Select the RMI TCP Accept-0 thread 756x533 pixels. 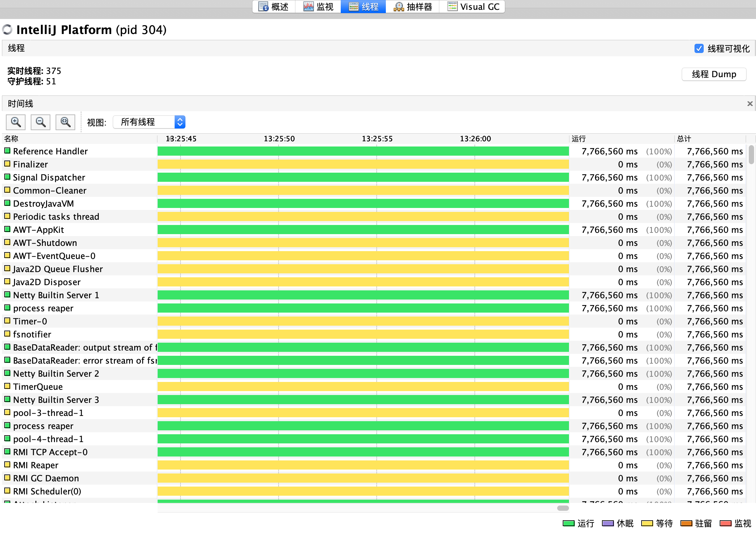point(50,452)
